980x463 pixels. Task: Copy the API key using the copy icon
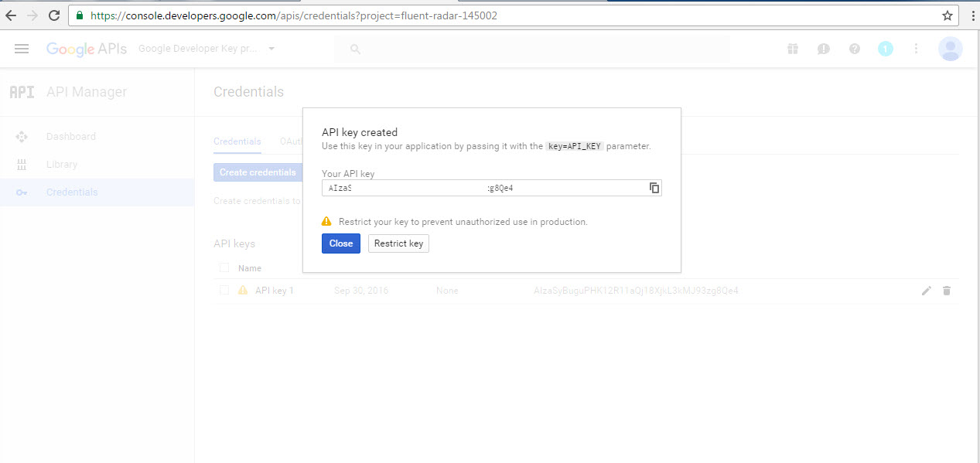654,188
